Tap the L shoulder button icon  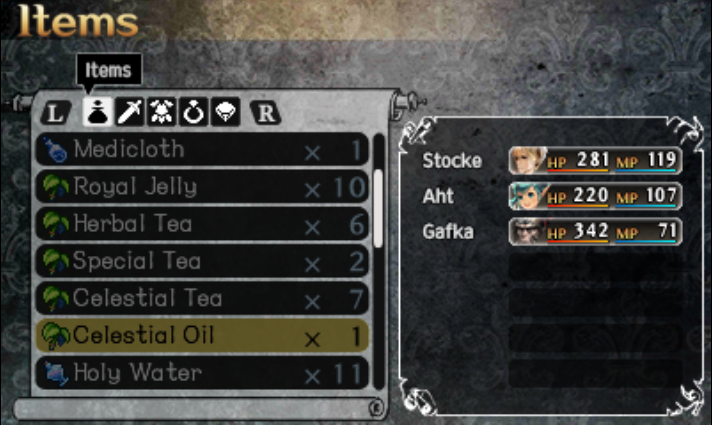pos(55,113)
